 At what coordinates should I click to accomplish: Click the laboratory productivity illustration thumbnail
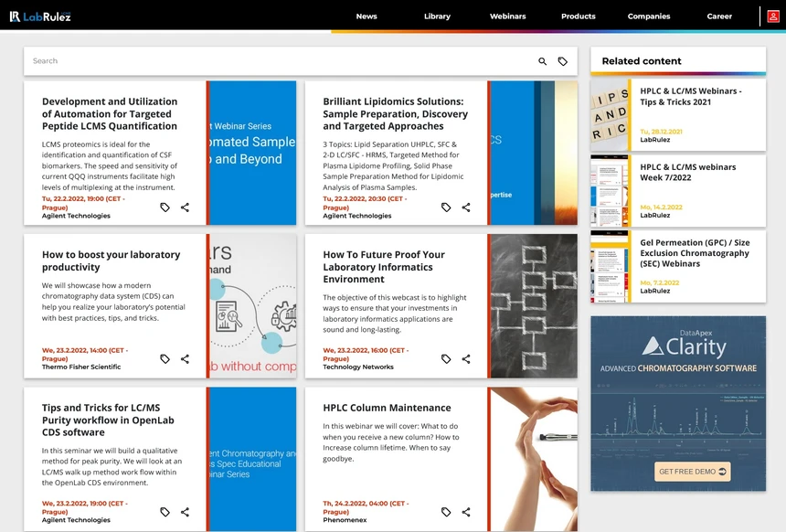coord(252,306)
